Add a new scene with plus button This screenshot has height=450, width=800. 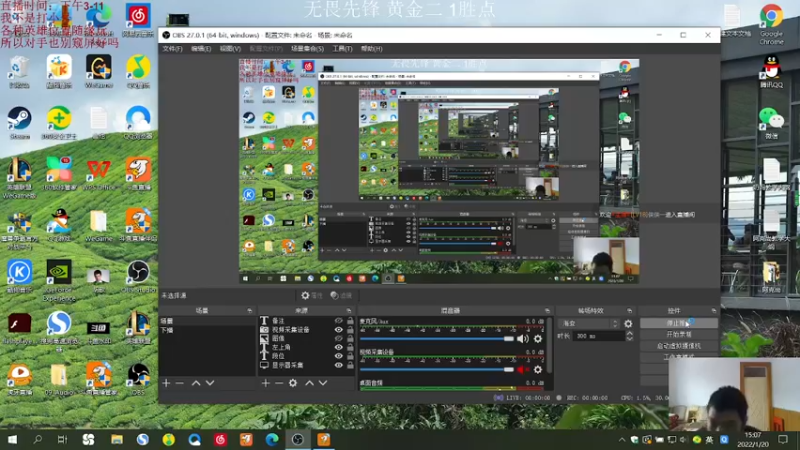click(x=166, y=383)
